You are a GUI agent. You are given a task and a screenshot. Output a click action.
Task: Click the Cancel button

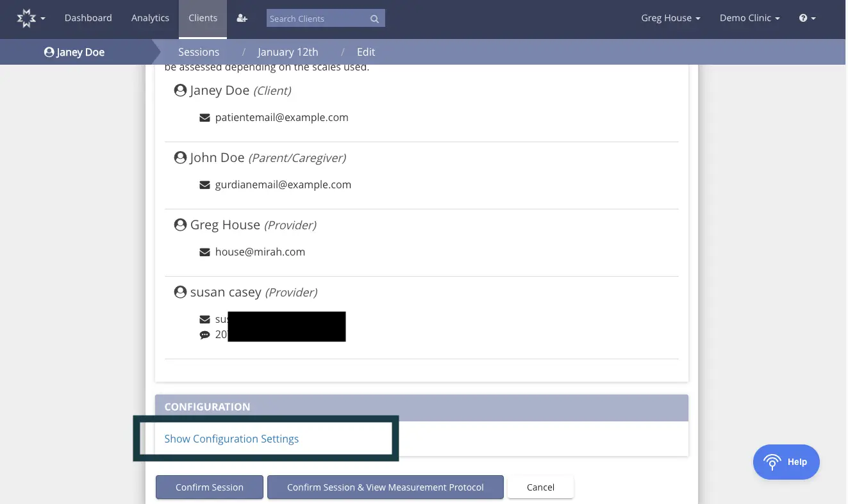coord(540,487)
